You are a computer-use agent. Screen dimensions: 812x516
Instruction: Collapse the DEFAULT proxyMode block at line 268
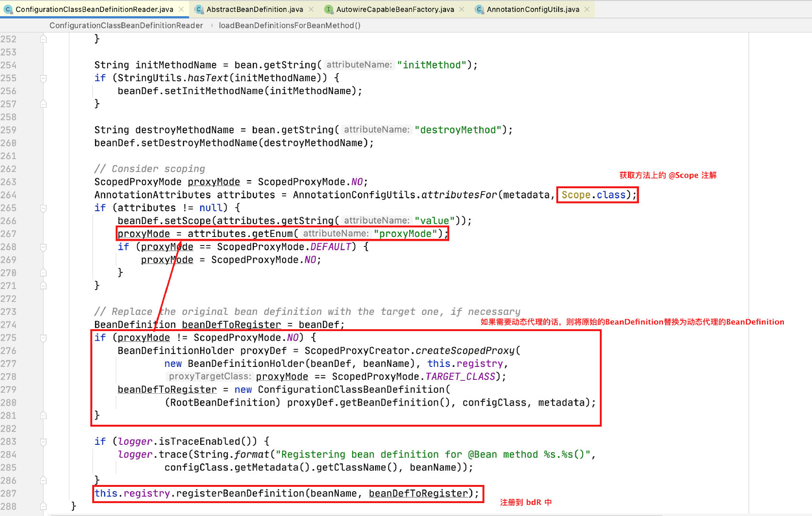pos(43,247)
